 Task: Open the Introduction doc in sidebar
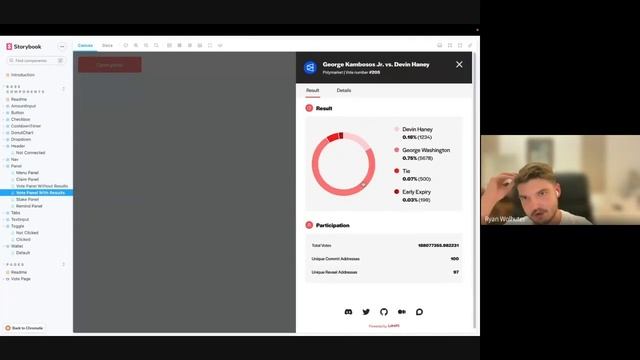click(22, 75)
